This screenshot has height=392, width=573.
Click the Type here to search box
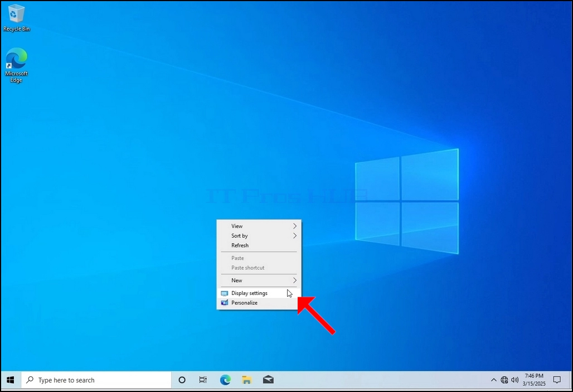point(96,380)
